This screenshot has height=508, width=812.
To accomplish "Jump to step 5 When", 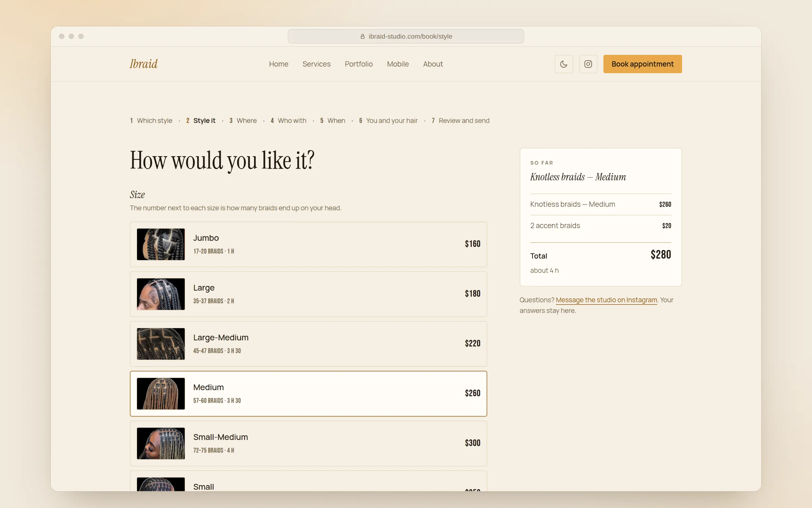I will tap(333, 121).
